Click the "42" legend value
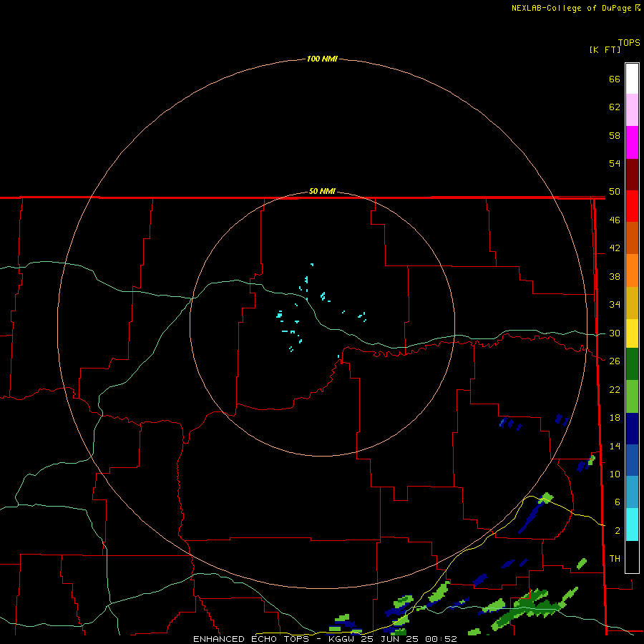644x644 pixels. pyautogui.click(x=615, y=248)
